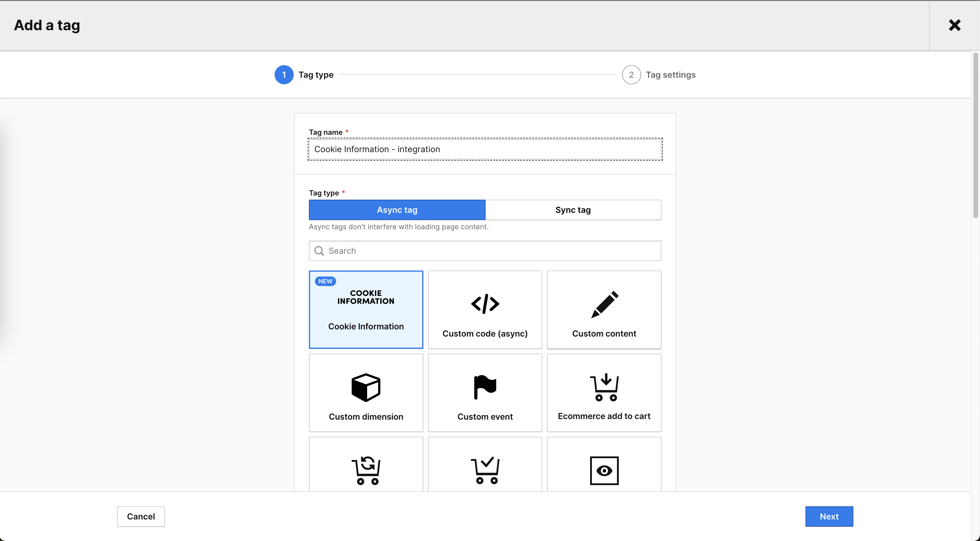Cancel adding the tag
980x541 pixels.
pos(140,516)
